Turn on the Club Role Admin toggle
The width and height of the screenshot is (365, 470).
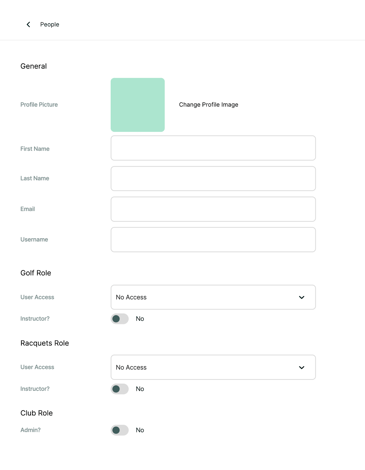point(120,430)
